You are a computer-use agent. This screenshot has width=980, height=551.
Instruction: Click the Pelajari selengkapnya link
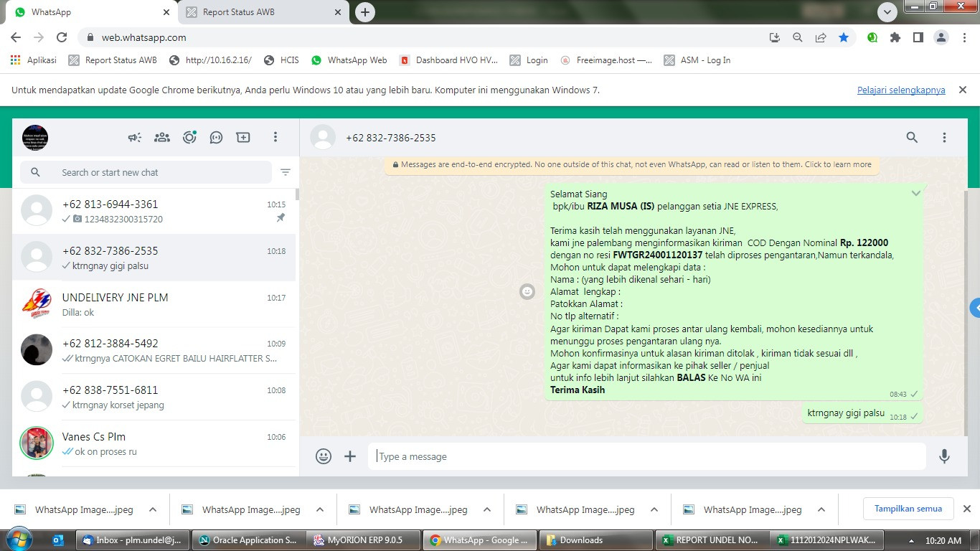901,90
